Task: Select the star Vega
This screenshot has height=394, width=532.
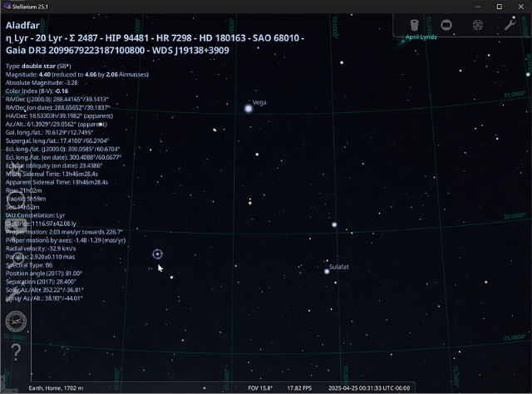Action: pyautogui.click(x=248, y=108)
